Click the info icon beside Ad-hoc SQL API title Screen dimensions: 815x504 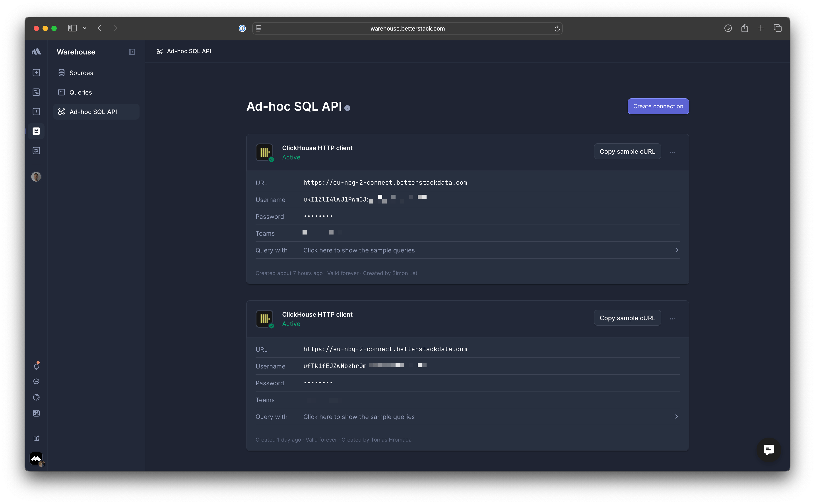347,108
